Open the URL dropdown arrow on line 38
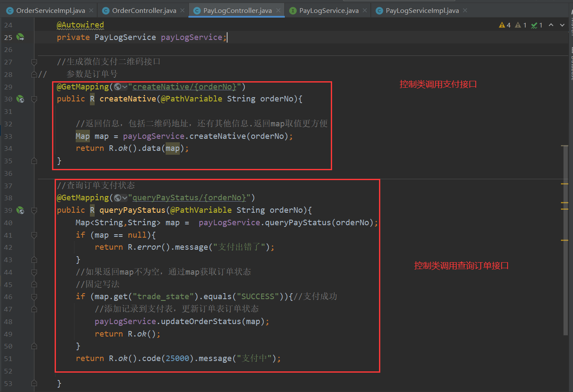The height and width of the screenshot is (392, 573). click(x=125, y=198)
